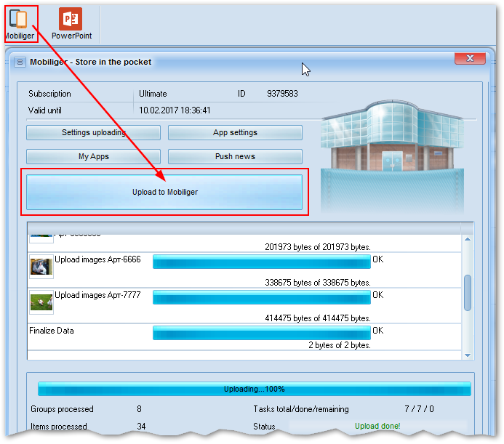Click the Finalize Data progress bar
The image size is (504, 444).
[261, 332]
